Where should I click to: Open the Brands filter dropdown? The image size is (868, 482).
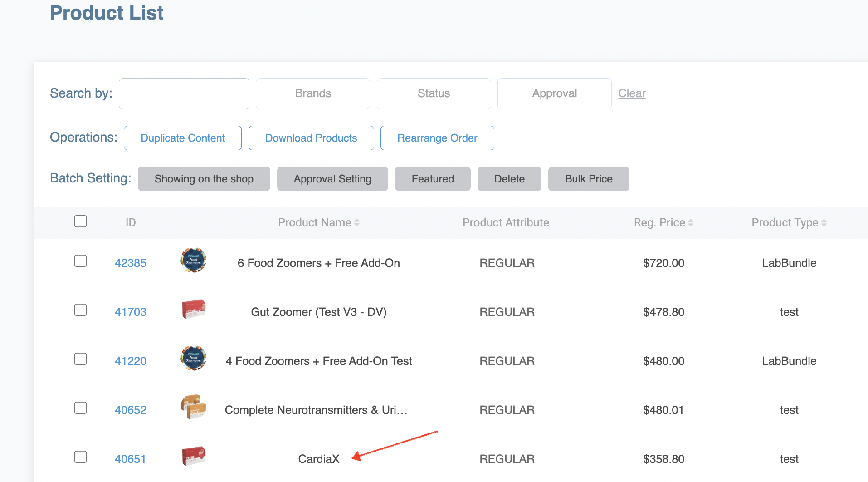tap(312, 93)
